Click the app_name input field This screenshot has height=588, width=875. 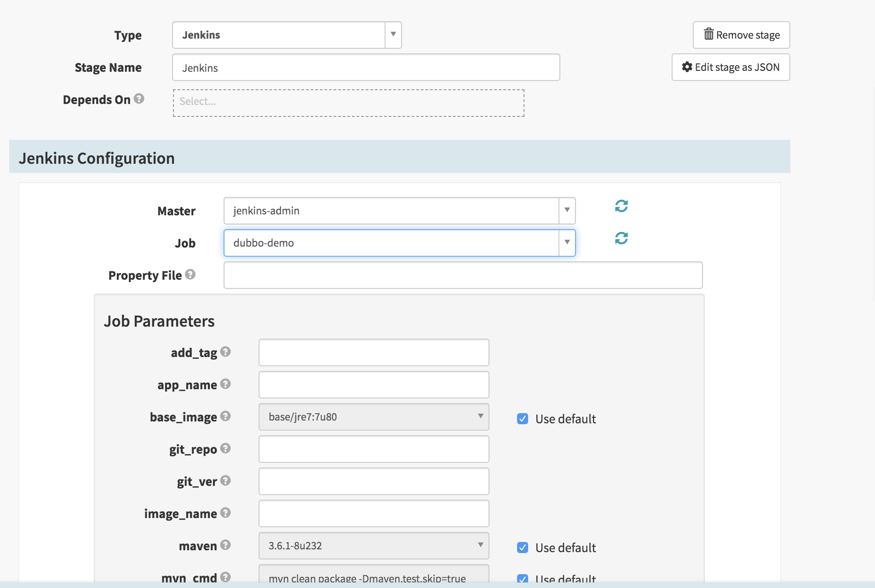tap(374, 385)
